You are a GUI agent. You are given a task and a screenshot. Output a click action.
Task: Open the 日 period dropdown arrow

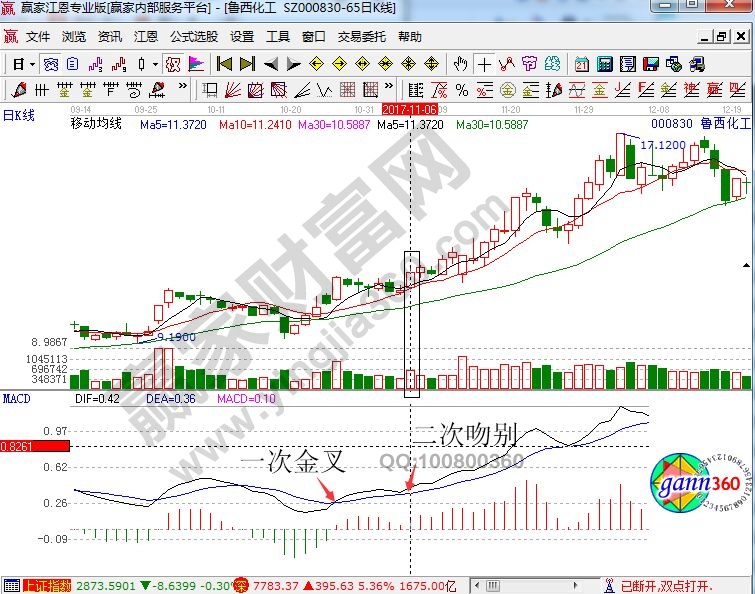click(x=32, y=64)
